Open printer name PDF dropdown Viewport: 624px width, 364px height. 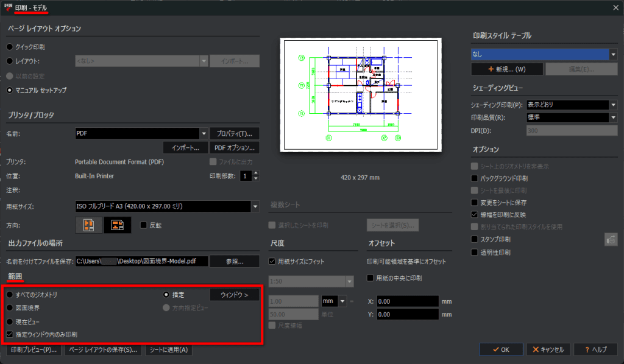tap(204, 133)
